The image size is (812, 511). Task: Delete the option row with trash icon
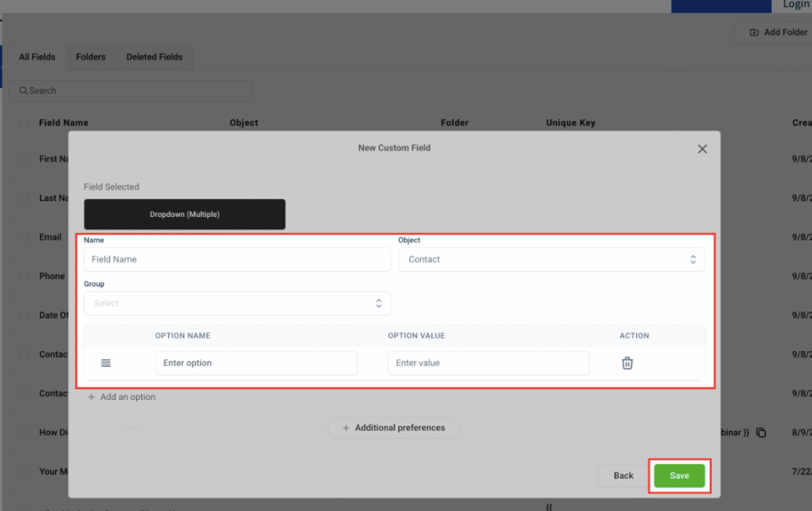tap(627, 363)
